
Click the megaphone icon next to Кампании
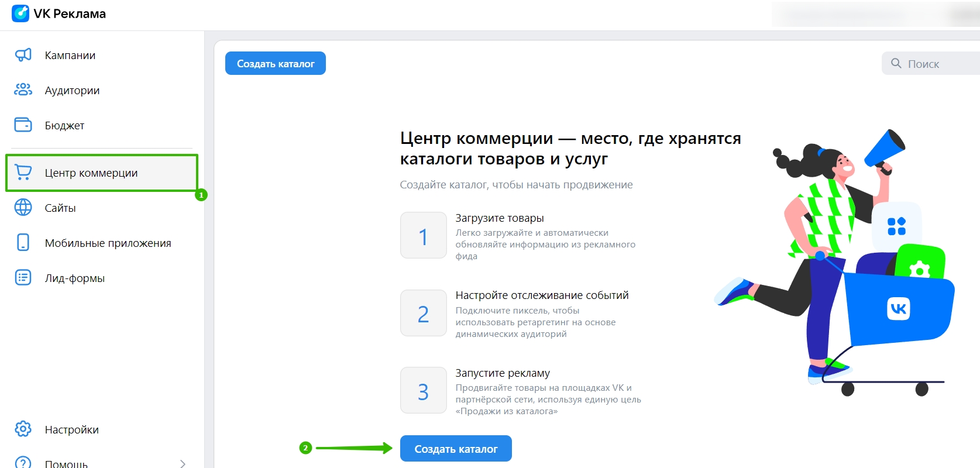tap(23, 55)
